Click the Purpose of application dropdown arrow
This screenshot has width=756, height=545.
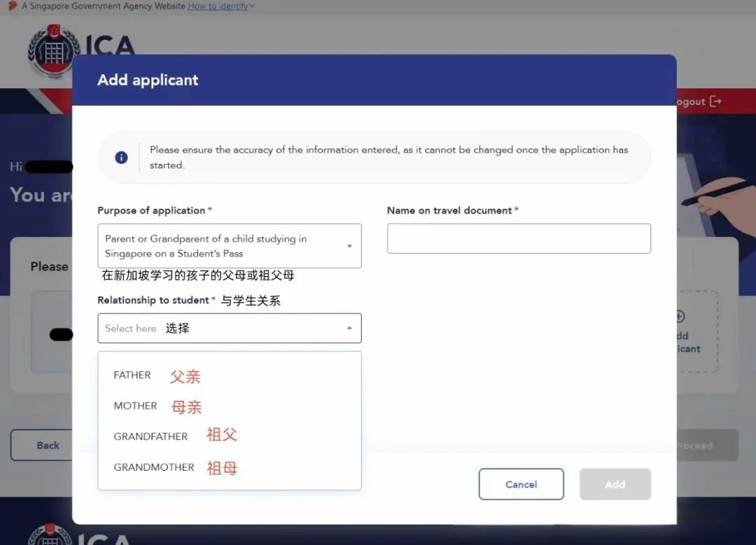(x=349, y=246)
